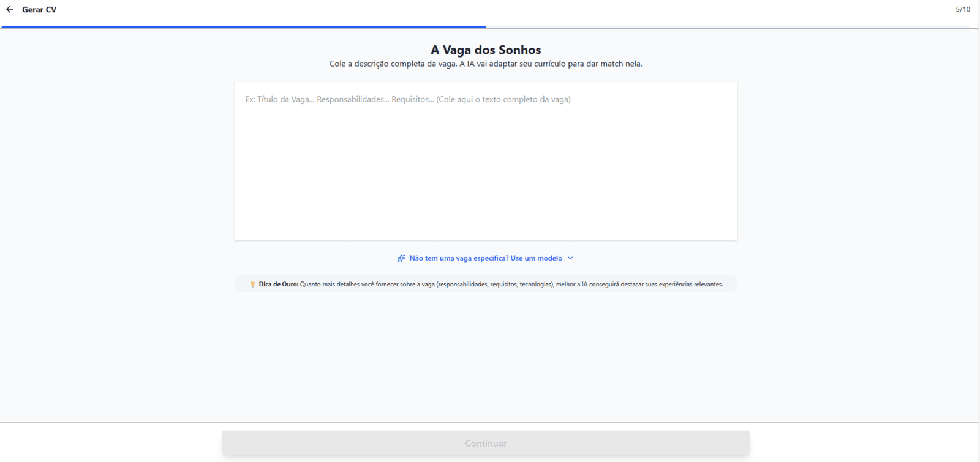Image resolution: width=980 pixels, height=462 pixels.
Task: Click the Continuar button
Action: tap(486, 443)
